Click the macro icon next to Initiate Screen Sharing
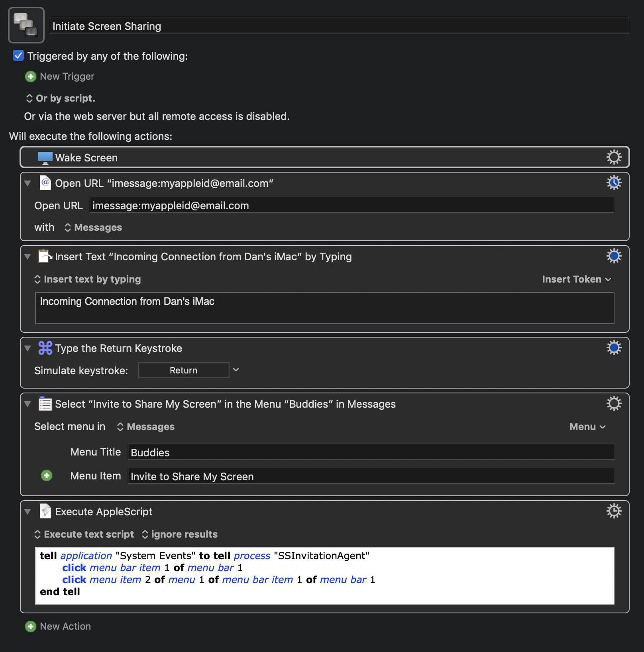Image resolution: width=644 pixels, height=652 pixels. [x=26, y=25]
